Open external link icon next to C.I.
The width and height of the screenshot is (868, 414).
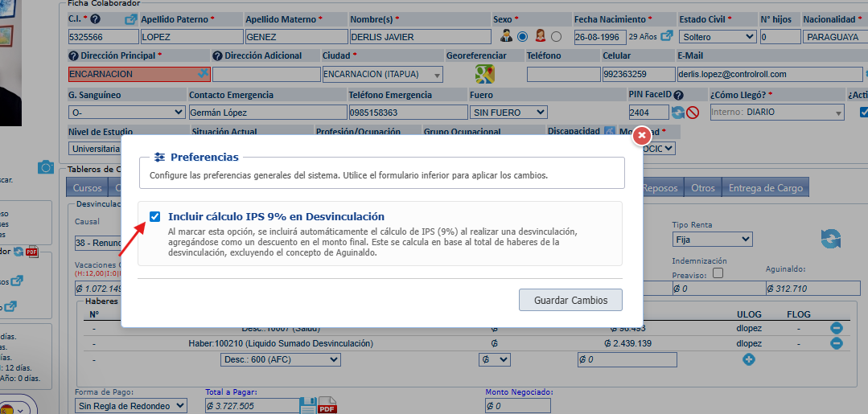[130, 19]
